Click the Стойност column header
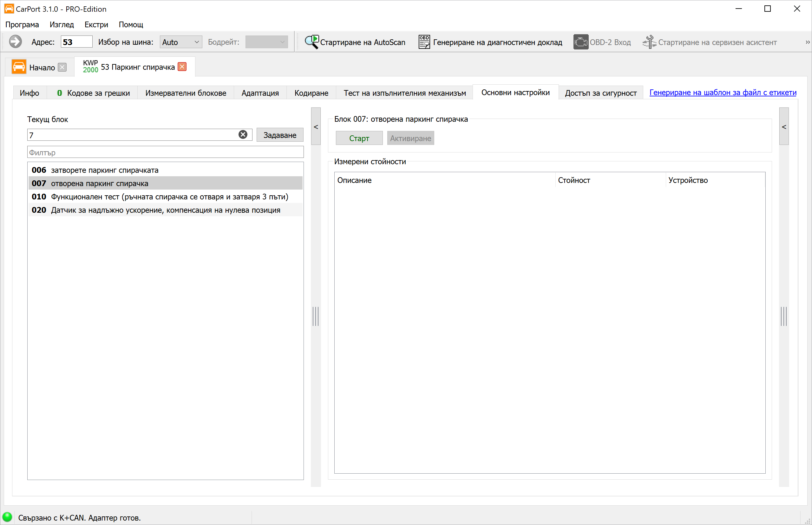The width and height of the screenshot is (812, 525). pyautogui.click(x=611, y=180)
